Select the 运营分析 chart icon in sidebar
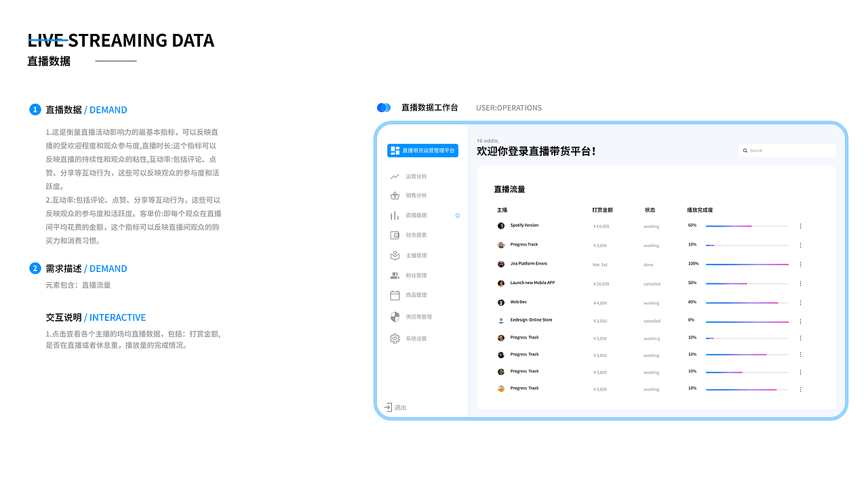 (x=395, y=176)
